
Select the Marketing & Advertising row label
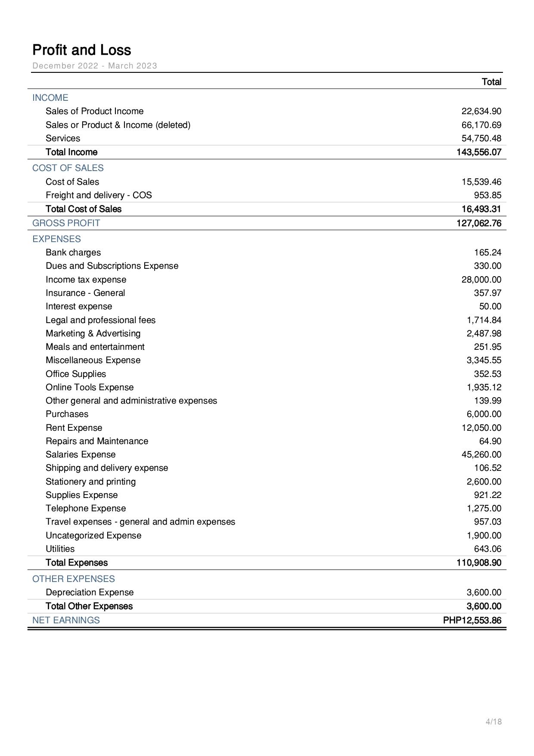[93, 333]
